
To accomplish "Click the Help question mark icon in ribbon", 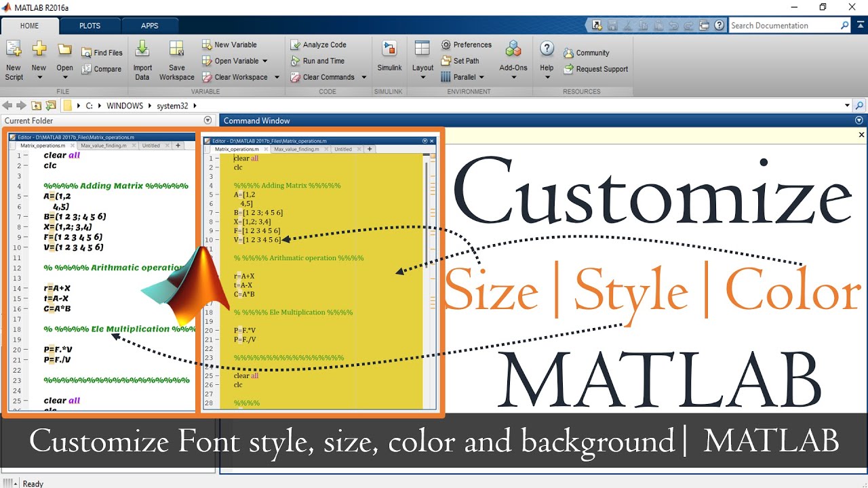I will pos(547,49).
